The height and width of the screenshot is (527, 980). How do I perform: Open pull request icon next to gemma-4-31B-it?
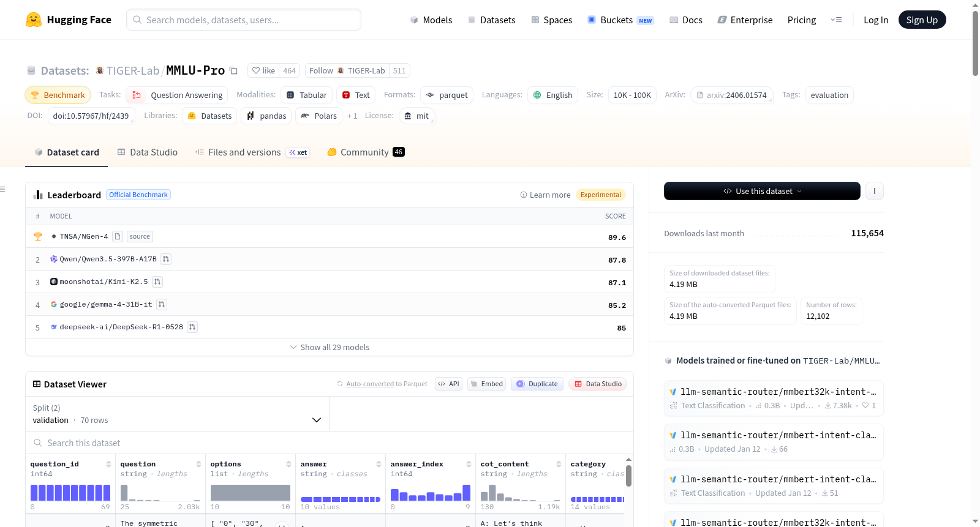pos(162,304)
